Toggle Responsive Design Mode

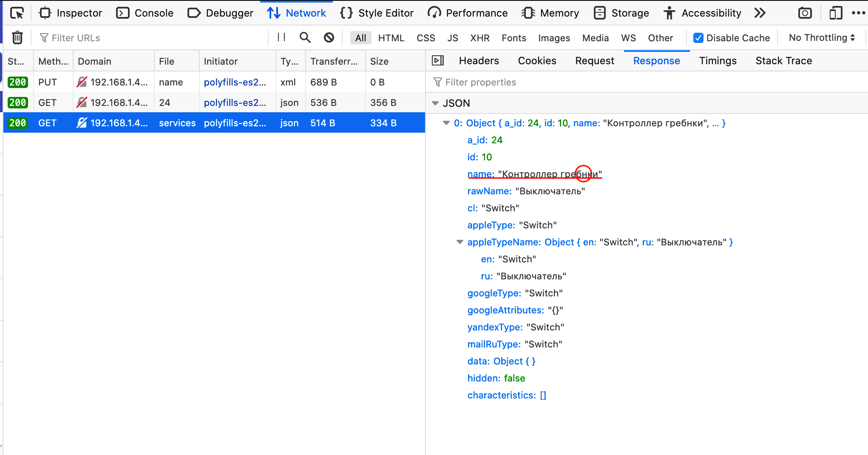coord(834,13)
